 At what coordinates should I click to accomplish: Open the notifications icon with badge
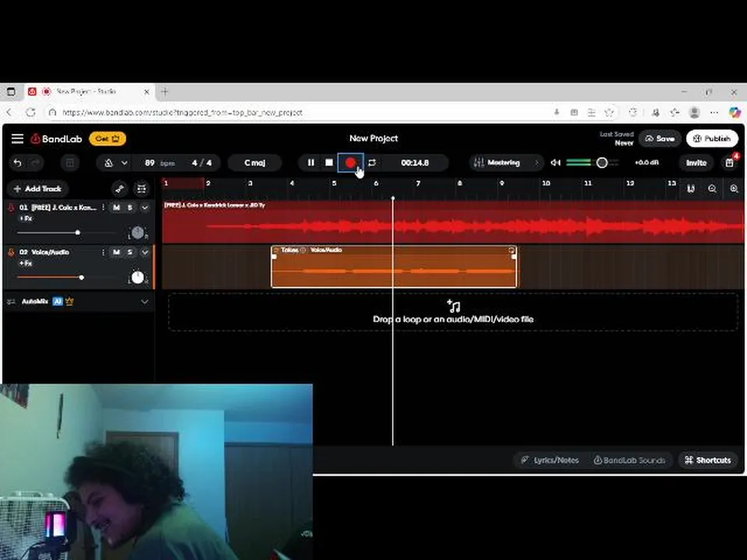(729, 163)
